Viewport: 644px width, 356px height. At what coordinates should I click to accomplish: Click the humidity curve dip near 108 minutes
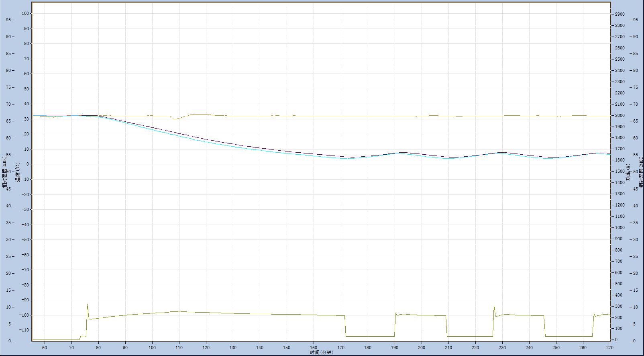(x=174, y=119)
